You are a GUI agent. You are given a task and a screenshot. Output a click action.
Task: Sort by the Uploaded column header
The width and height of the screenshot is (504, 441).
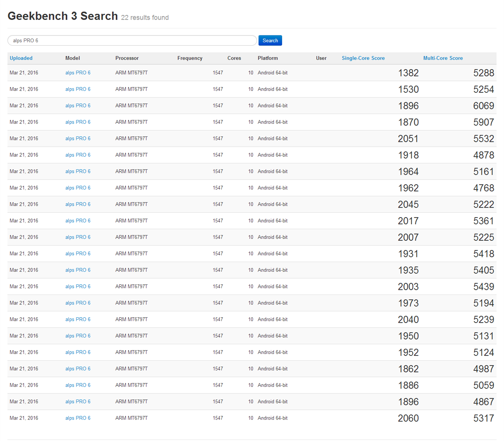point(21,58)
